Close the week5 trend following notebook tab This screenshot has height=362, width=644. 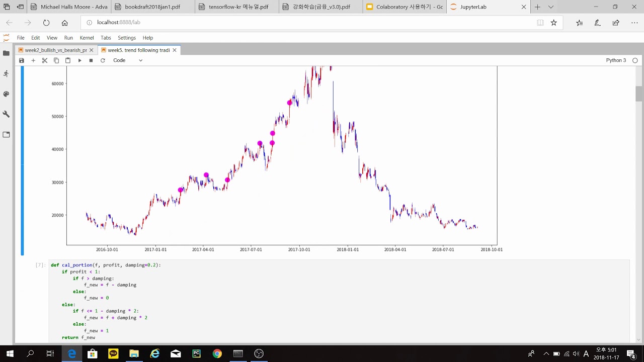pyautogui.click(x=175, y=50)
